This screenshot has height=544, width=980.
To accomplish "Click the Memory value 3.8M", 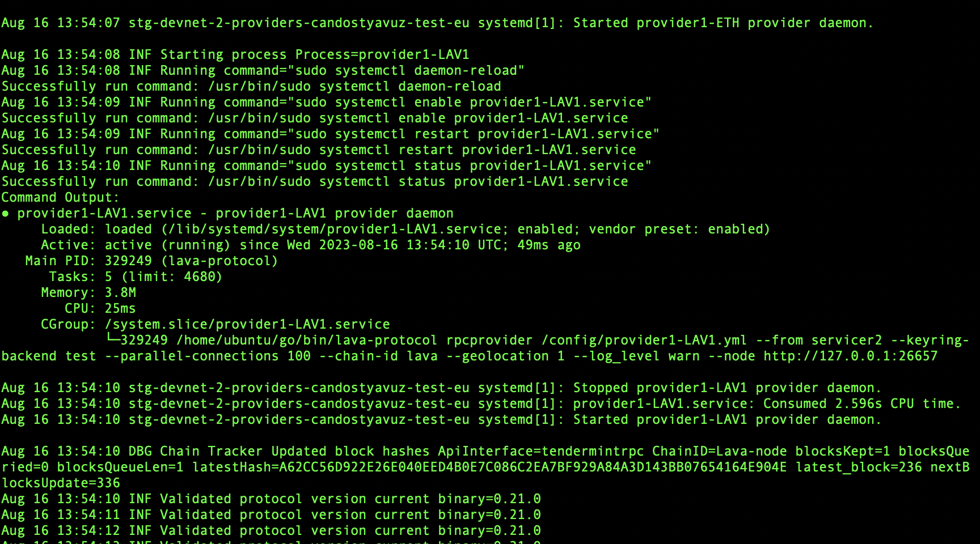I will [x=120, y=292].
